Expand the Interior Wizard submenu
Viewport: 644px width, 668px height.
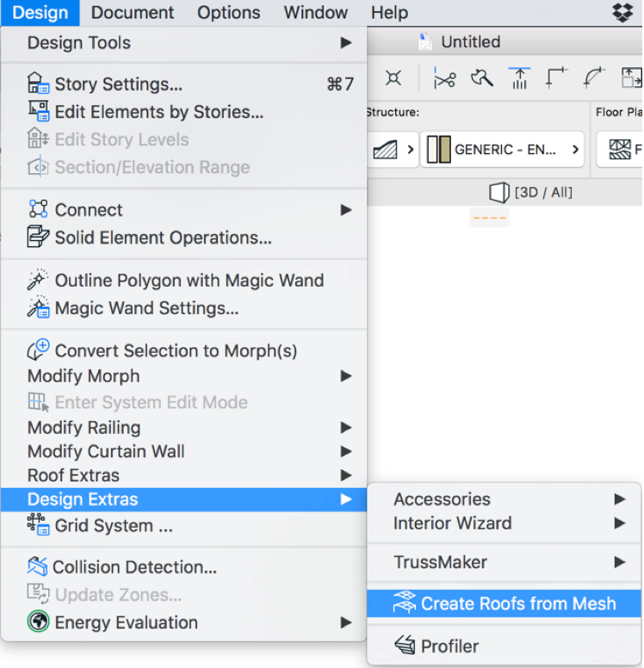pos(505,523)
